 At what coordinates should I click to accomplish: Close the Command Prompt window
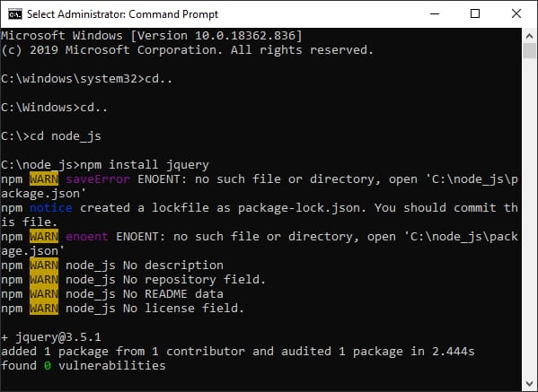(x=516, y=13)
